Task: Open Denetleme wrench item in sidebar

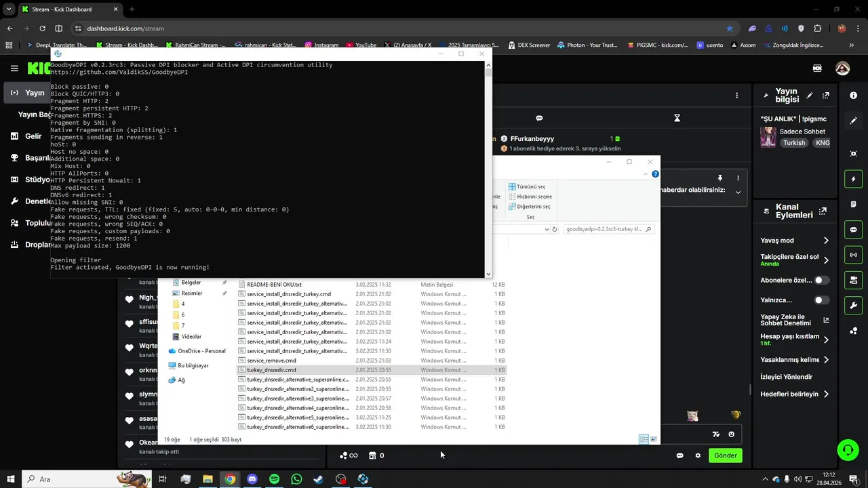Action: (x=30, y=201)
